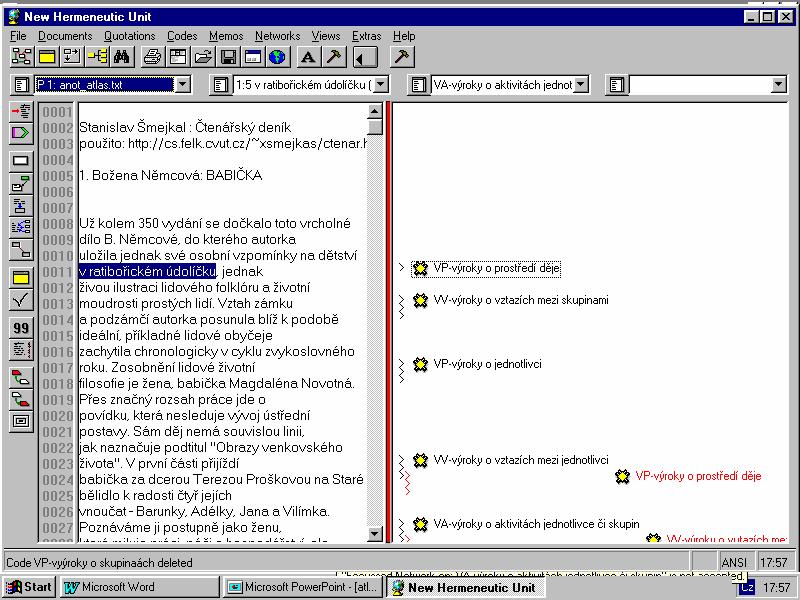The height and width of the screenshot is (600, 800).
Task: Open primary documents list button beside P 1
Action: (x=21, y=85)
